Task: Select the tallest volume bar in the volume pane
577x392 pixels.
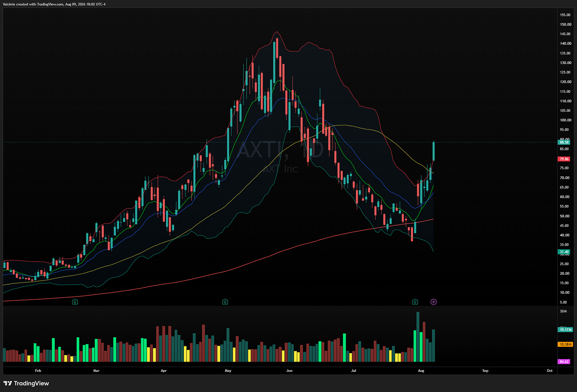Action: point(418,337)
